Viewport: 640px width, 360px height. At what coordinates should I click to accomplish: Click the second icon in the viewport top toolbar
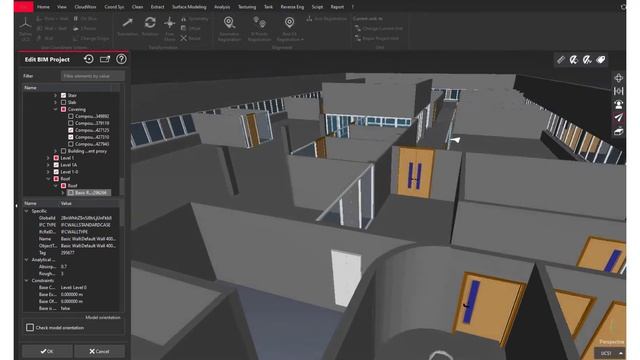tap(574, 60)
